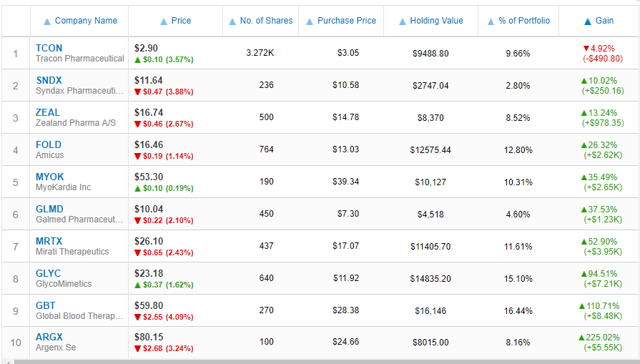Open the MRTX ticker link
The height and width of the screenshot is (364, 640).
pos(49,241)
